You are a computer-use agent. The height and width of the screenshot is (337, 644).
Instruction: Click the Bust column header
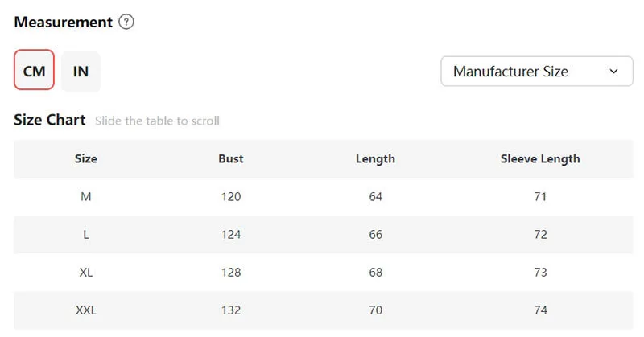231,158
